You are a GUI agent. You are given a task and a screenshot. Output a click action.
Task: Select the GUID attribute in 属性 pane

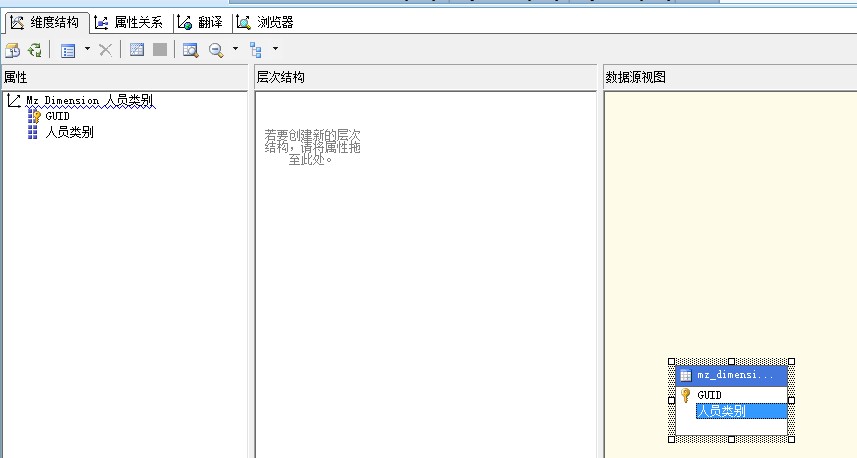pos(57,116)
